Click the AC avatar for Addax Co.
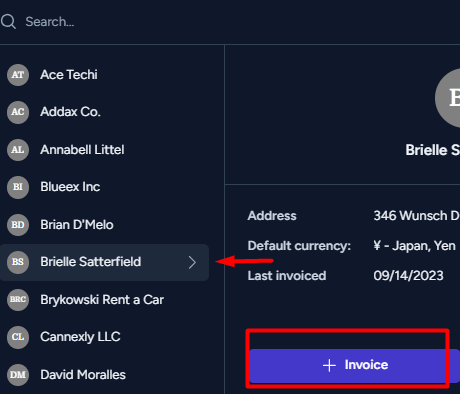460x394 pixels. tap(18, 112)
